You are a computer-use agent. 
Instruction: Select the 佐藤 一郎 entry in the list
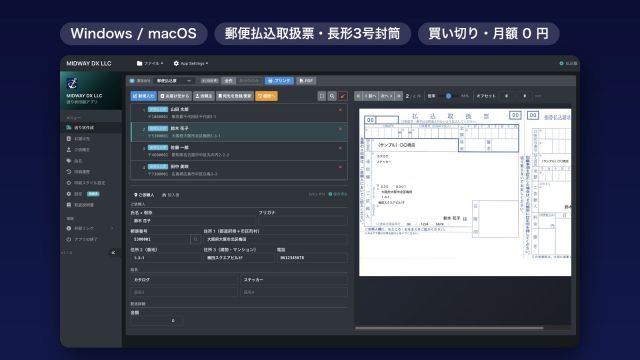click(239, 151)
